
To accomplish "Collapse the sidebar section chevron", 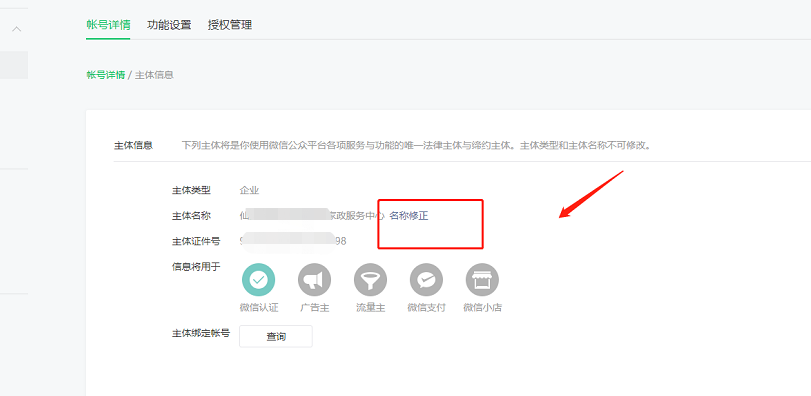I will coord(17,29).
